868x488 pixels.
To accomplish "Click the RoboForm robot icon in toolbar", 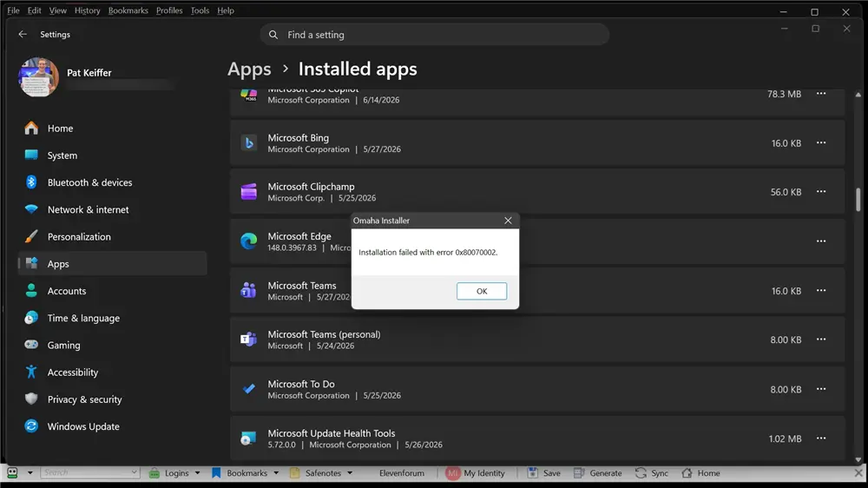I will tap(12, 472).
